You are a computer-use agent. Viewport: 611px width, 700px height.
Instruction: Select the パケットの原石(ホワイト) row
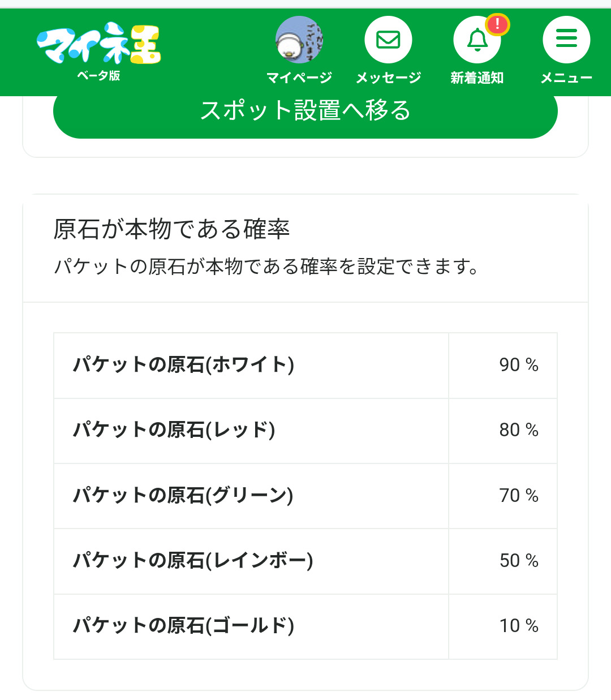point(184,365)
